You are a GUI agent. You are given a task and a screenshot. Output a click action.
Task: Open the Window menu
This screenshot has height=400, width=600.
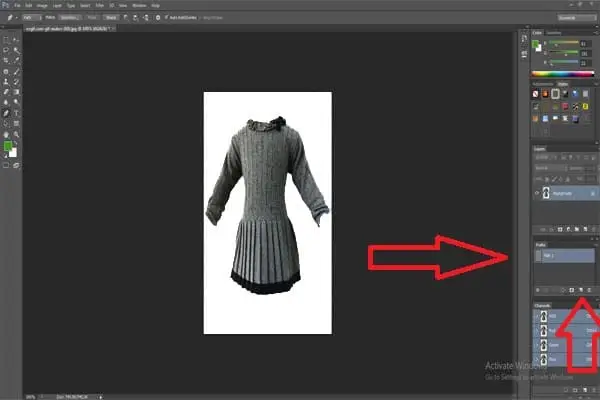tap(139, 6)
